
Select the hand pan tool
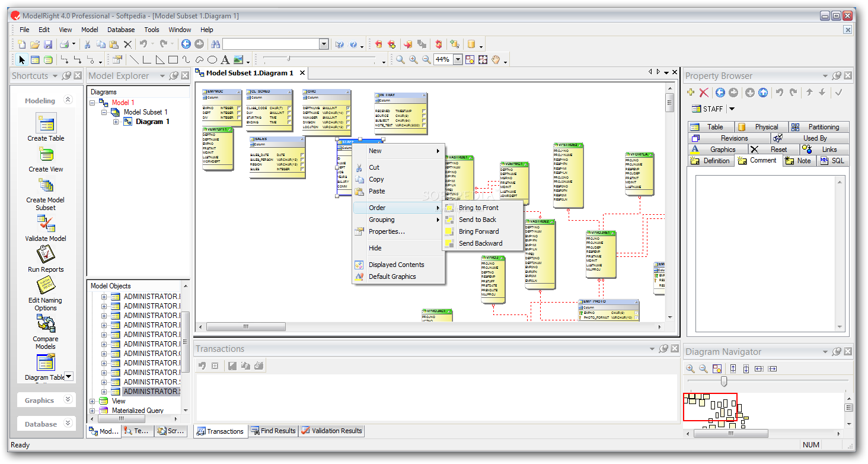495,59
